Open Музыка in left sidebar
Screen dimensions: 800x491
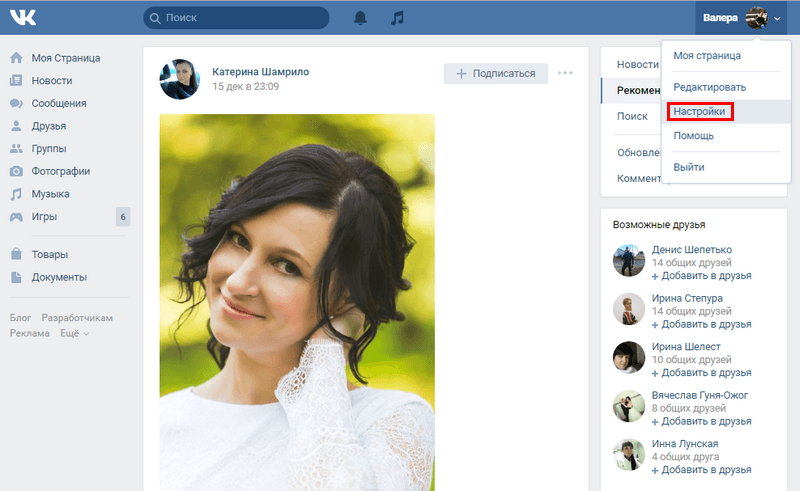tap(50, 194)
